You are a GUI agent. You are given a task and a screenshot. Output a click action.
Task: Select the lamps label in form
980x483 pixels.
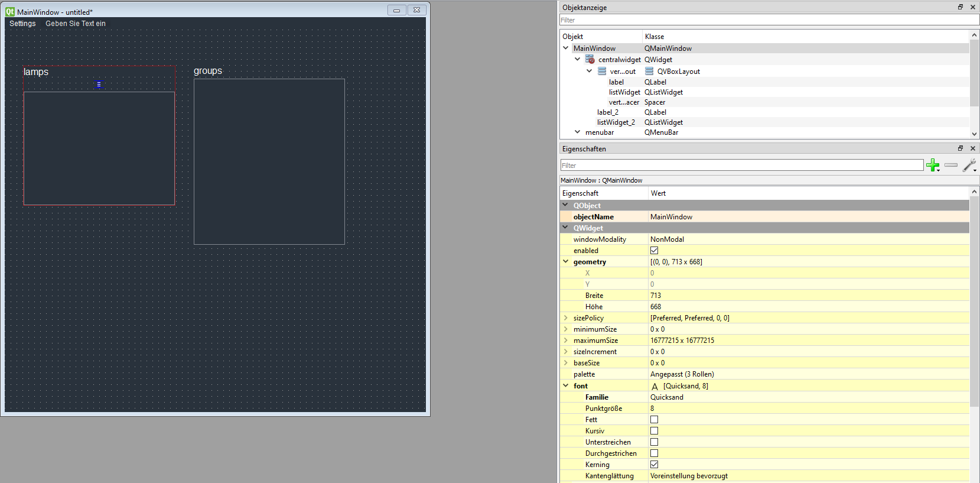[x=36, y=72]
